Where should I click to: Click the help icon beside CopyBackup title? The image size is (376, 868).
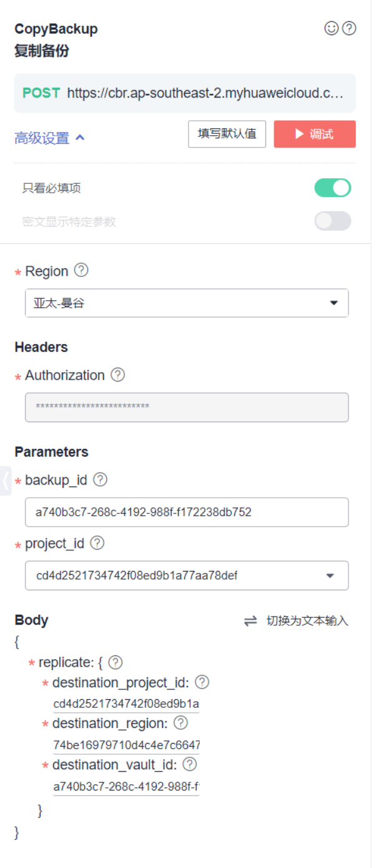pyautogui.click(x=350, y=28)
